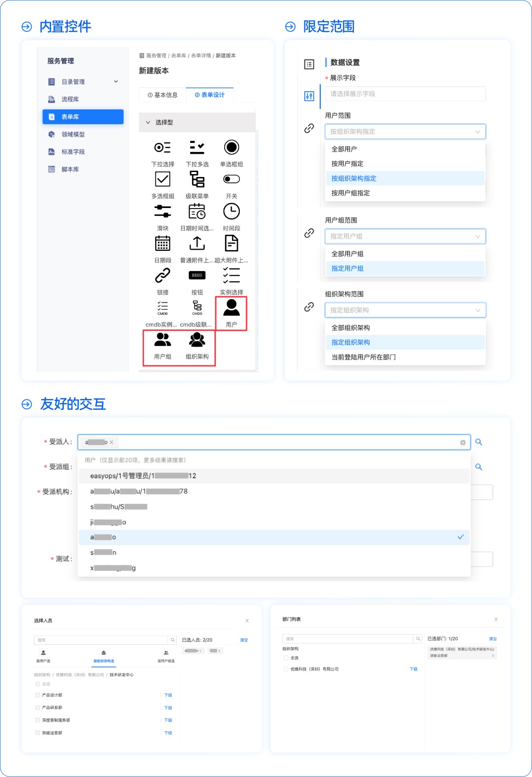Click 清空 in 部门列表 dialog
The image size is (532, 777).
493,638
